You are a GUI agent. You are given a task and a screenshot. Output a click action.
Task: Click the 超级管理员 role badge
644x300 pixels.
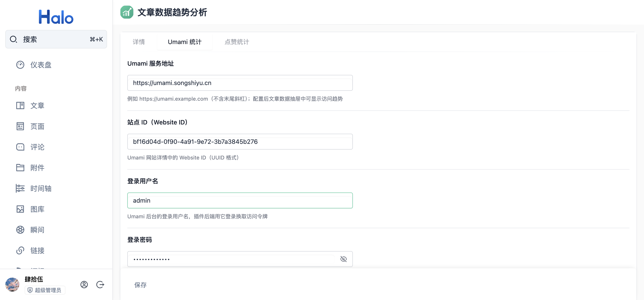pyautogui.click(x=45, y=290)
